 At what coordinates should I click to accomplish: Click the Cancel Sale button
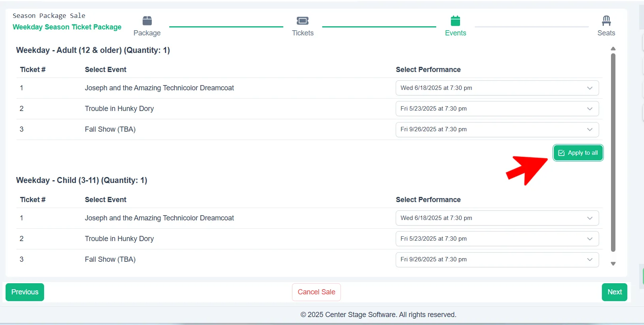click(x=316, y=292)
